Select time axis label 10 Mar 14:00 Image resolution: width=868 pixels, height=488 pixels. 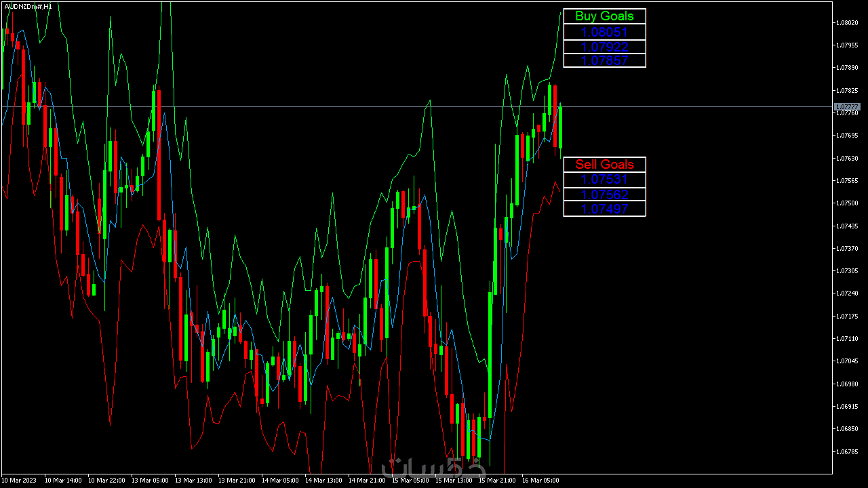click(x=64, y=481)
